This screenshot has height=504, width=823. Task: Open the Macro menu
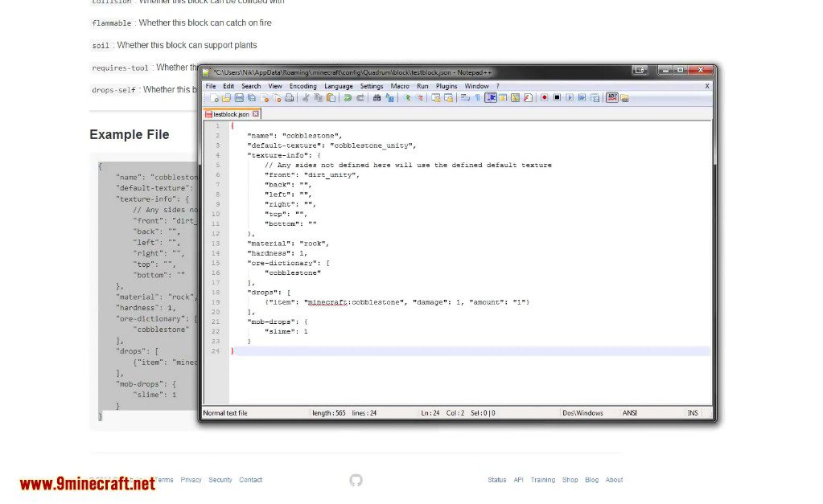(x=400, y=86)
